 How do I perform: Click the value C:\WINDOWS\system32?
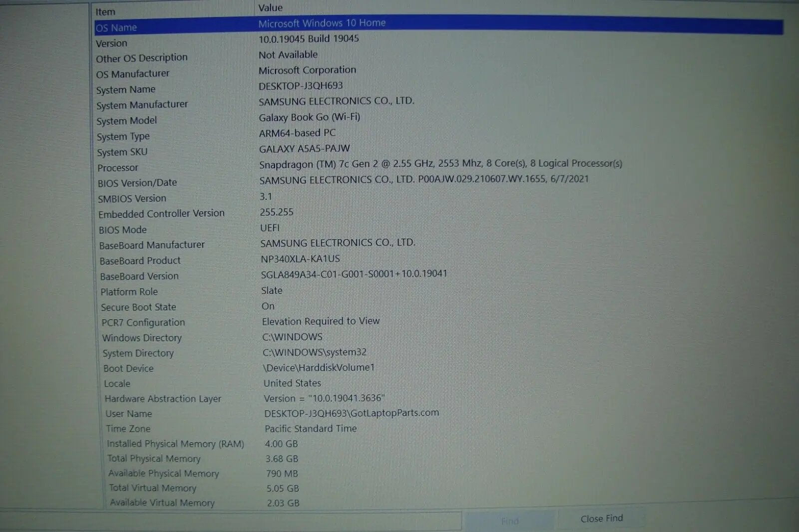(315, 352)
